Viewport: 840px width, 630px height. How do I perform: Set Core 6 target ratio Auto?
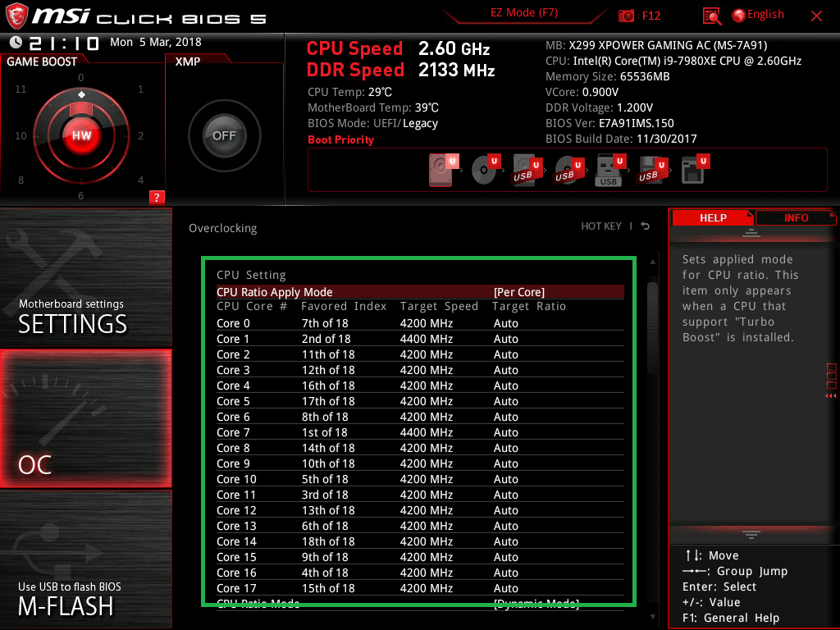coord(505,417)
